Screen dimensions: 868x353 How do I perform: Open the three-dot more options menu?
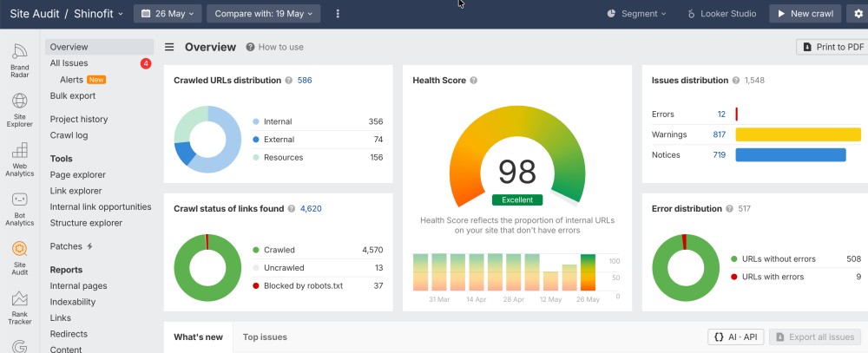coord(338,14)
